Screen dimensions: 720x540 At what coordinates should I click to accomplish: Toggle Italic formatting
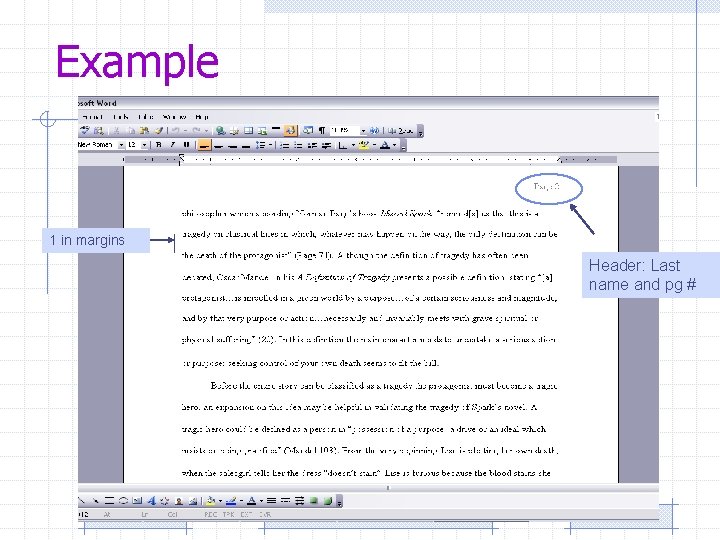pos(173,145)
